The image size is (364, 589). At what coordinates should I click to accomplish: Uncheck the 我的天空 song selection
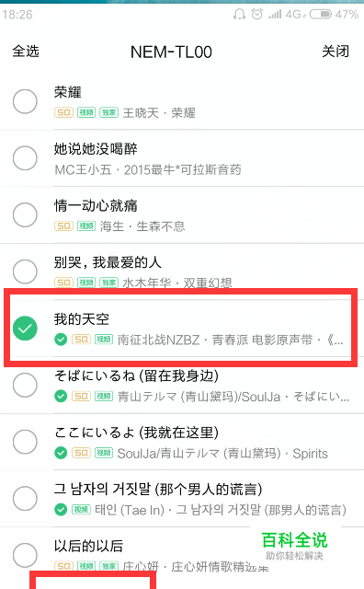25,329
